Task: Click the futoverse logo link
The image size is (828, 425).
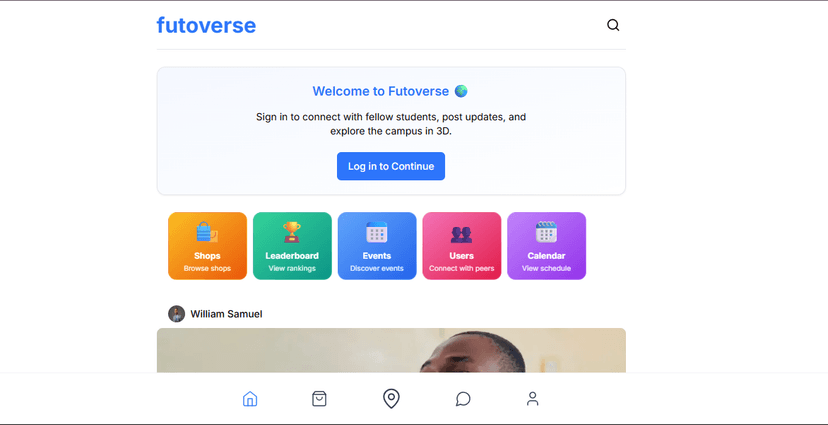Action: 206,26
